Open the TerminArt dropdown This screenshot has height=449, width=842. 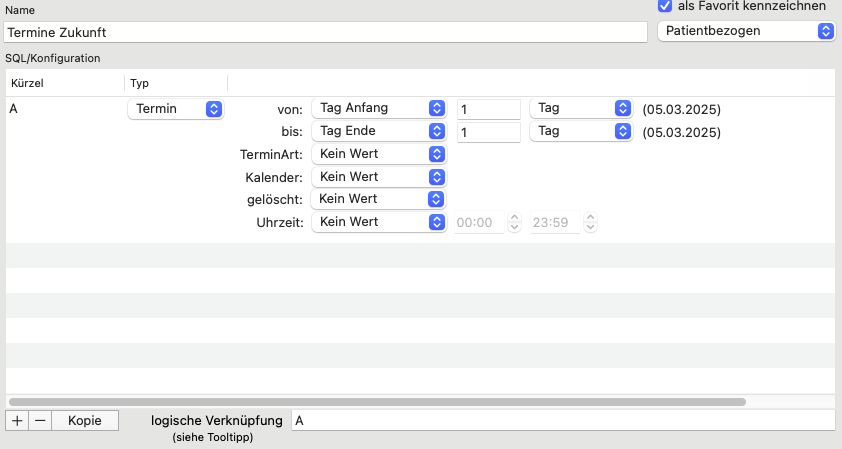point(379,155)
